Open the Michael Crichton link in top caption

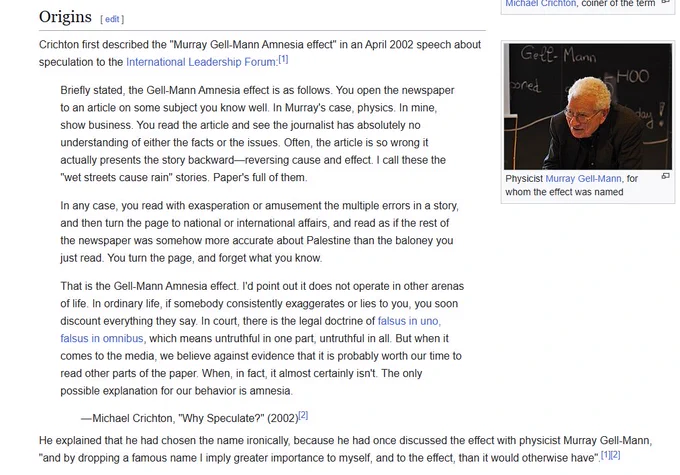tap(541, 3)
